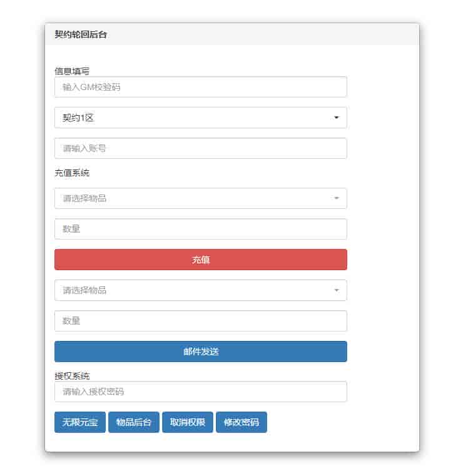
Task: Click the 数量 field above 邮件发送 button
Action: coord(200,321)
